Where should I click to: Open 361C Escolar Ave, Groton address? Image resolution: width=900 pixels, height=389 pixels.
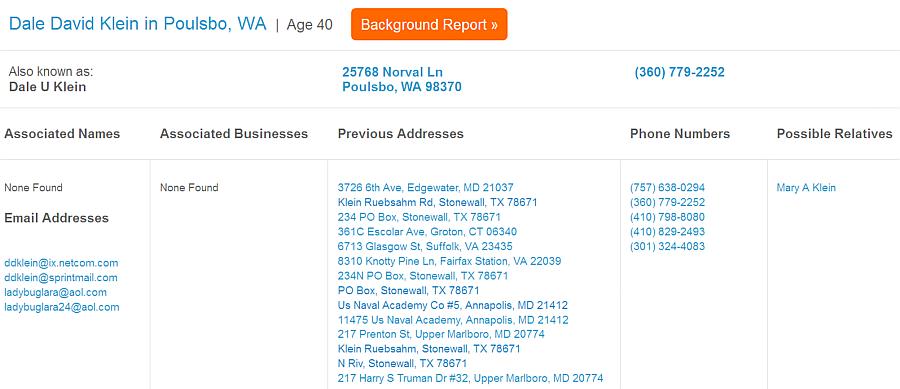[427, 232]
